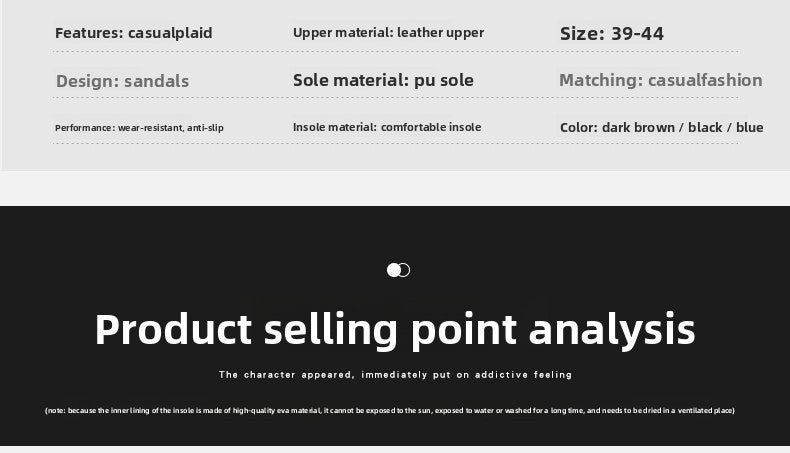Viewport: 790px width, 453px height.
Task: Click the overlapping circles icon above the headline
Action: [x=399, y=270]
